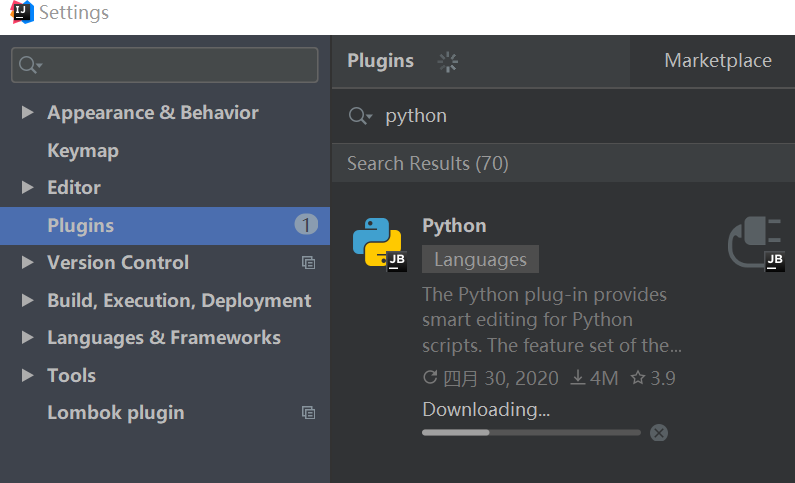Screen dimensions: 795x483
Task: Focus the settings search input field
Action: coord(175,65)
